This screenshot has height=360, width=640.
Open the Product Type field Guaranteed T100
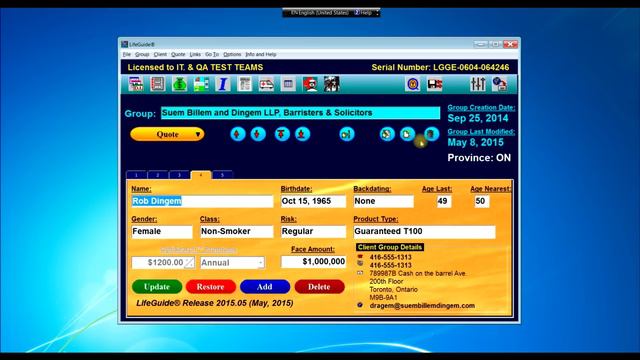click(424, 231)
